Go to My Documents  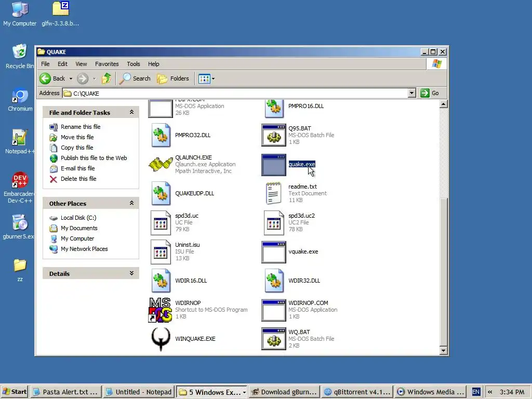pos(79,228)
